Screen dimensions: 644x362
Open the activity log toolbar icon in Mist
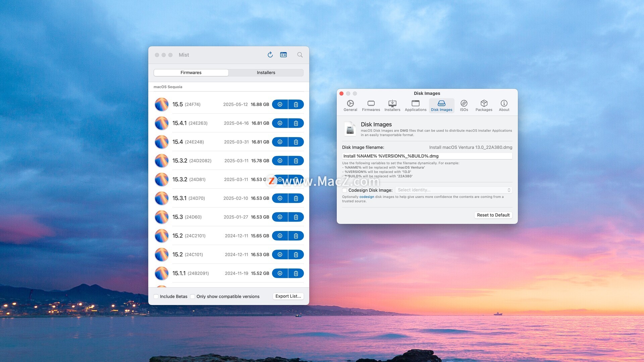pyautogui.click(x=283, y=55)
